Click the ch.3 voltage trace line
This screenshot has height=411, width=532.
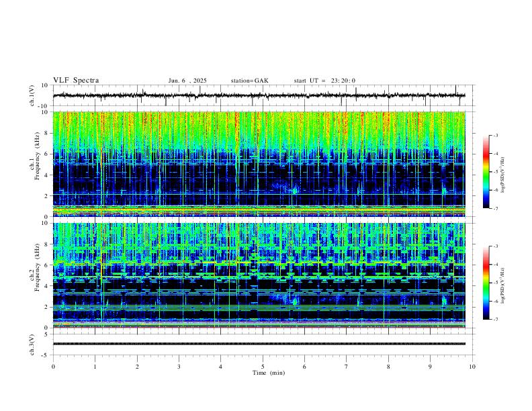coord(259,344)
